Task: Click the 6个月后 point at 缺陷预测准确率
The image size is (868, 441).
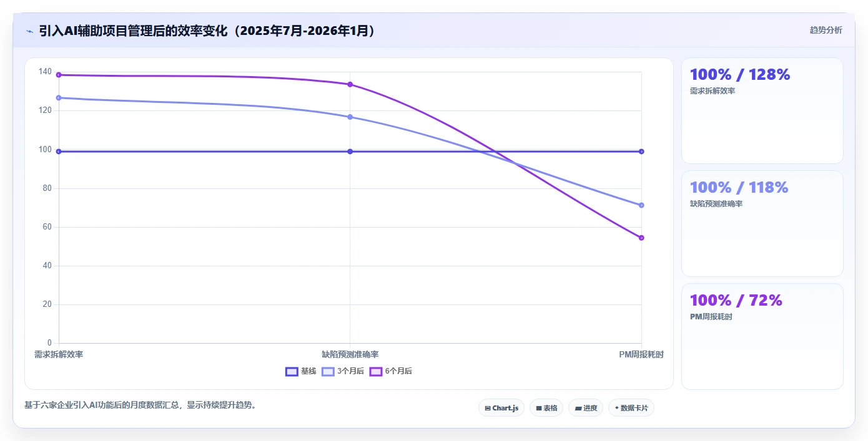Action: 350,84
